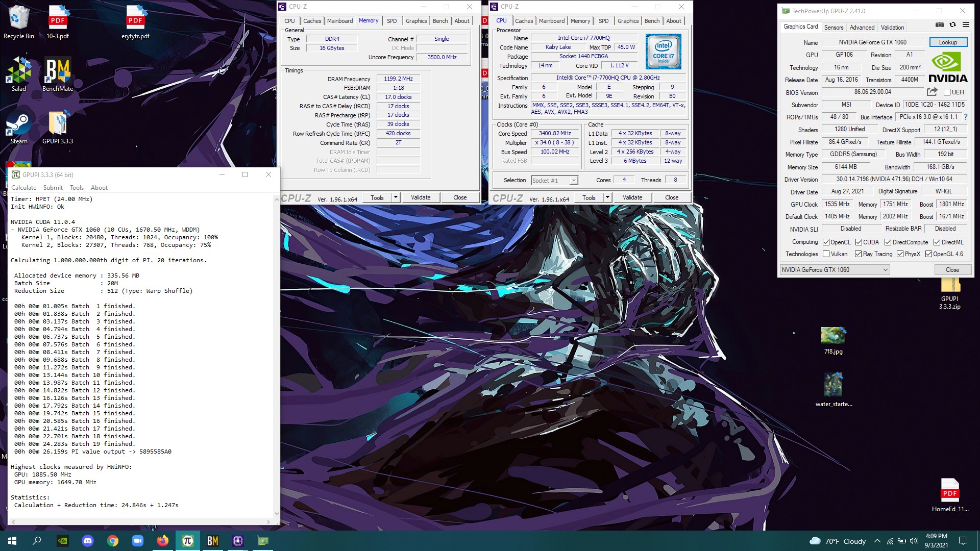Open NVIDIA app from the taskbar
The width and height of the screenshot is (980, 551).
pyautogui.click(x=63, y=541)
